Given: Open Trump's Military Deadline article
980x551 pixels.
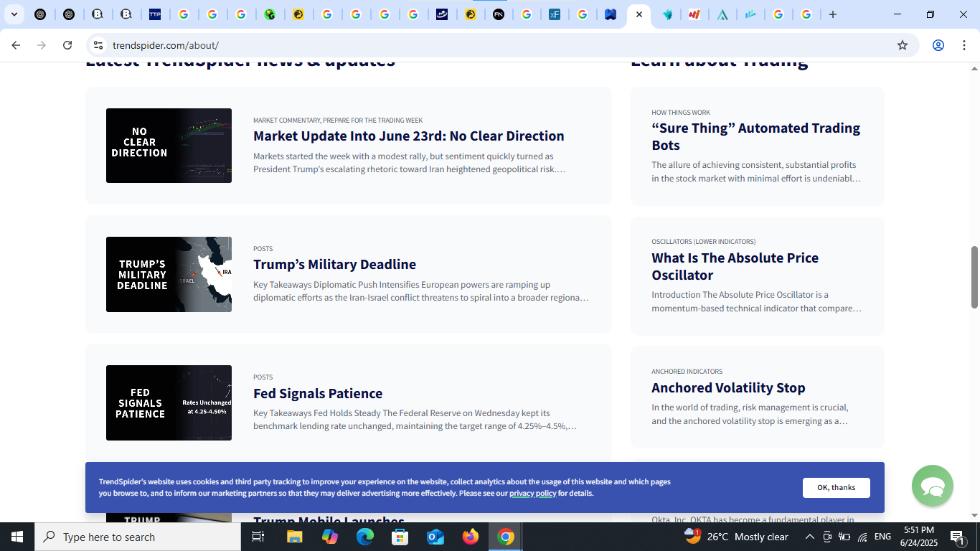Looking at the screenshot, I should tap(334, 264).
